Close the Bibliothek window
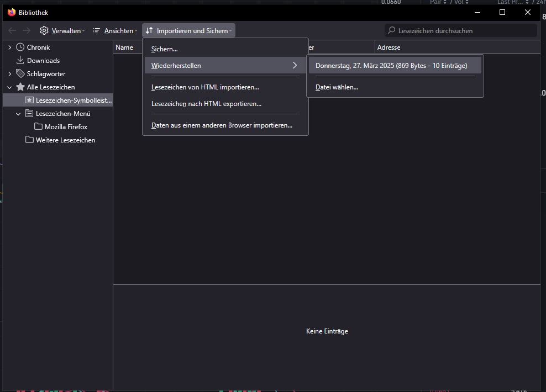 tap(528, 12)
